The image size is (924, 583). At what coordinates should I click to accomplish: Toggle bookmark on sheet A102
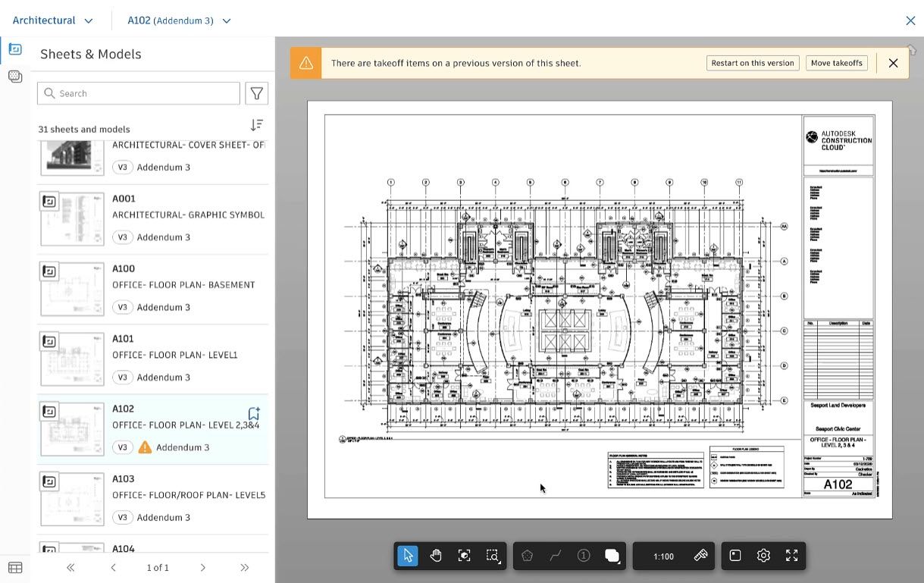[254, 414]
